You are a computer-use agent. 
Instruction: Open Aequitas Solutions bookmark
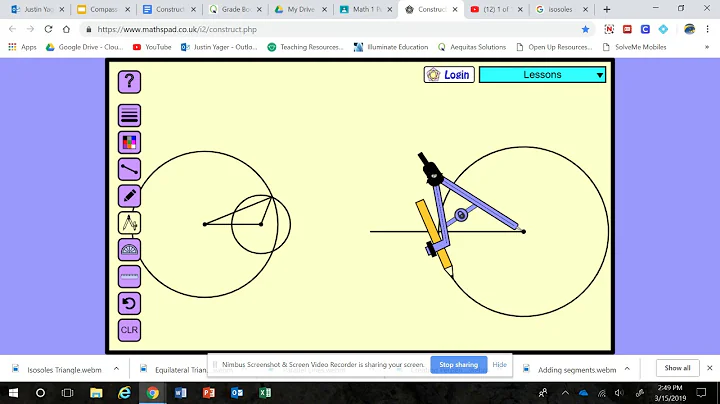pyautogui.click(x=472, y=47)
